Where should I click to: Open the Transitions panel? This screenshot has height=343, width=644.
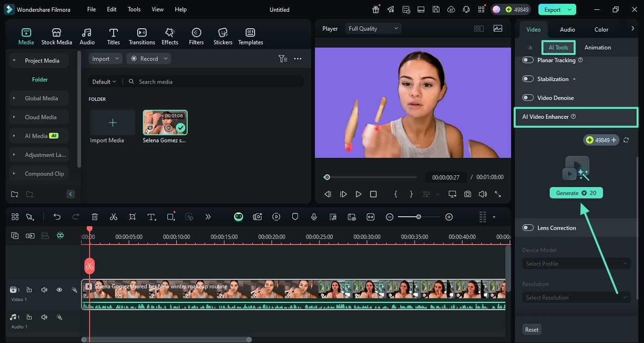click(x=142, y=36)
